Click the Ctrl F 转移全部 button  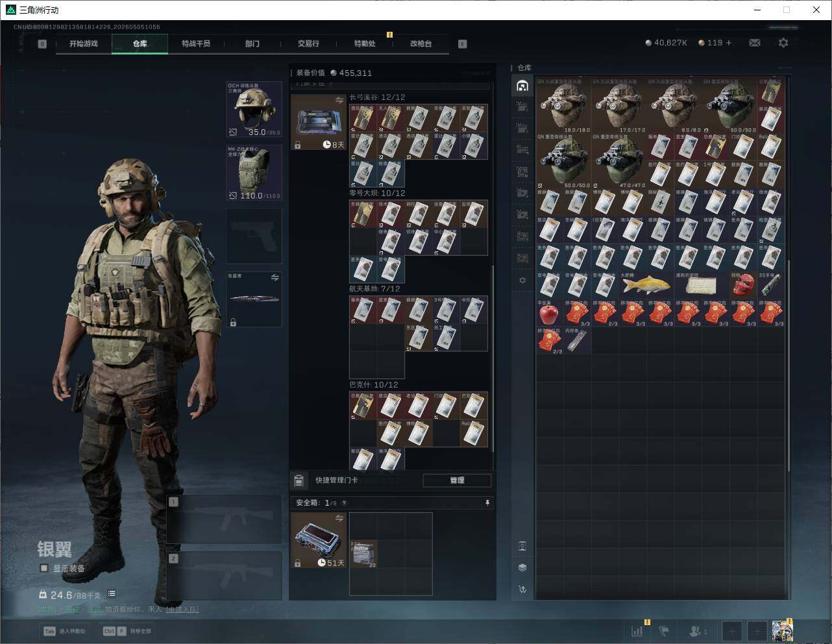(127, 631)
